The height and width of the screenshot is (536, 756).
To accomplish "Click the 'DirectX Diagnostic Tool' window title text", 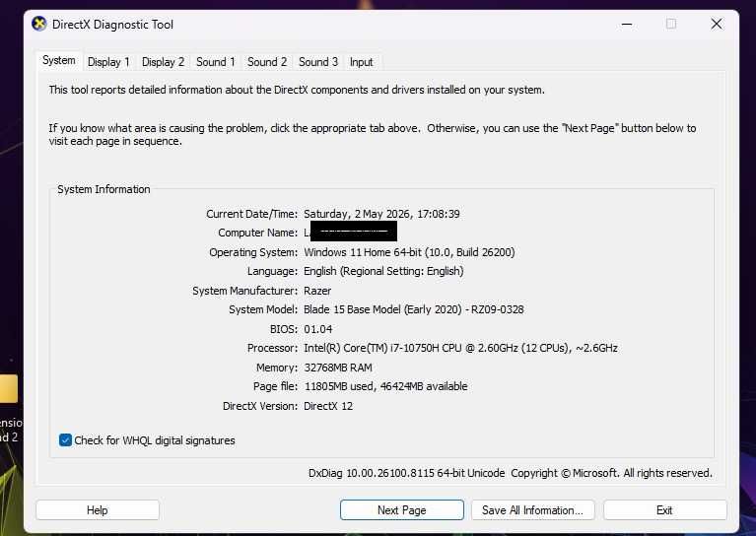I will (x=112, y=25).
